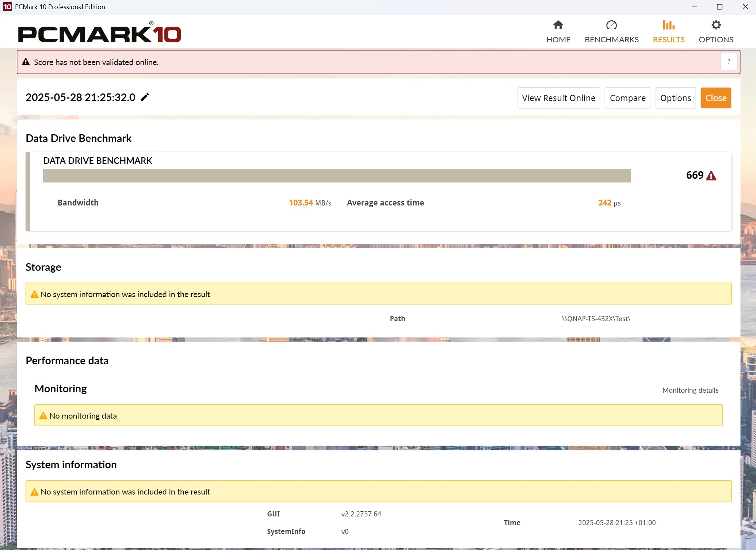The height and width of the screenshot is (550, 756).
Task: Click the red warning triangle beside score 669
Action: (x=711, y=176)
